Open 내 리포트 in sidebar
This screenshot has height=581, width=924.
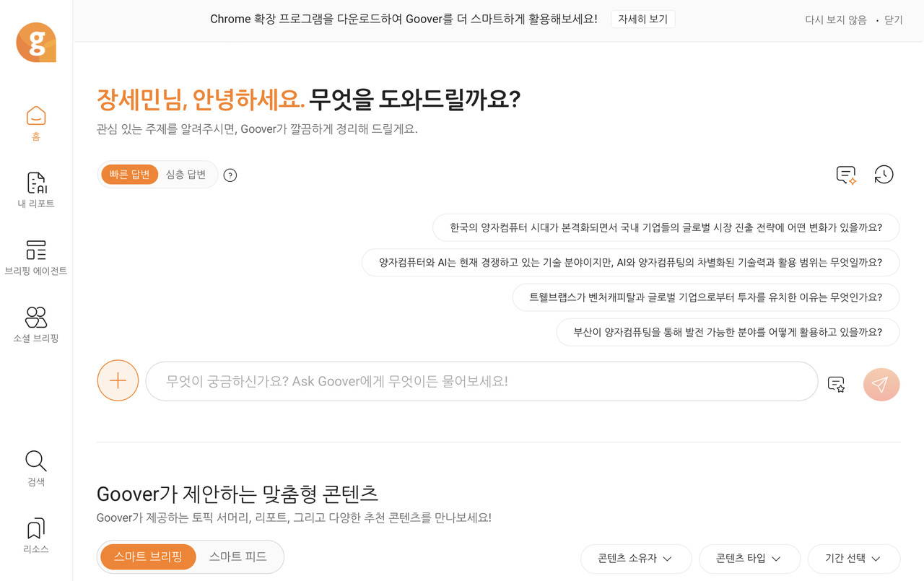pos(36,191)
